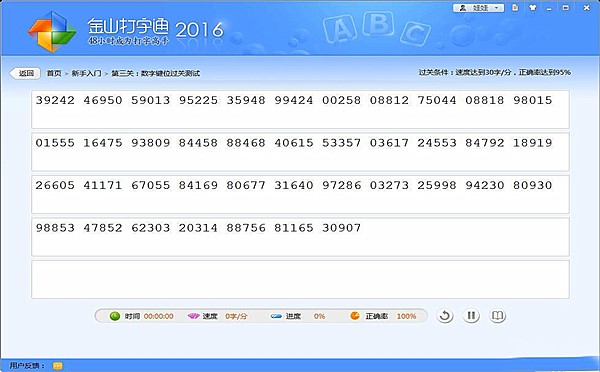Click the blue progress icon beside 进度
600x372 pixels.
point(276,317)
